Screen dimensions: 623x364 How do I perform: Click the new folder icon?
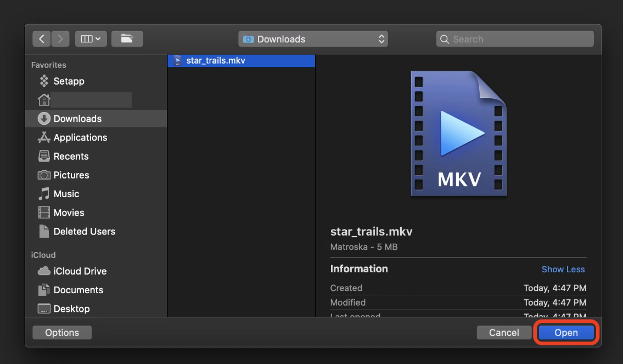[127, 38]
